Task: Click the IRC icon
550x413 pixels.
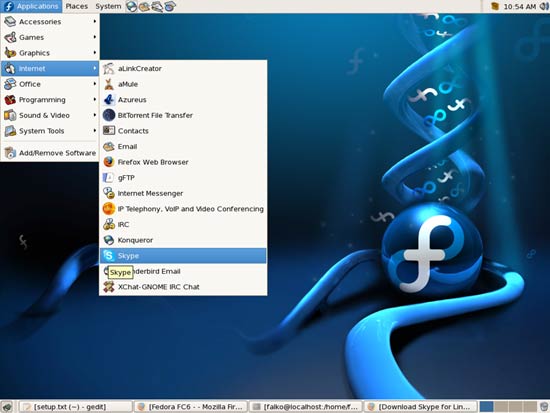Action: [109, 224]
